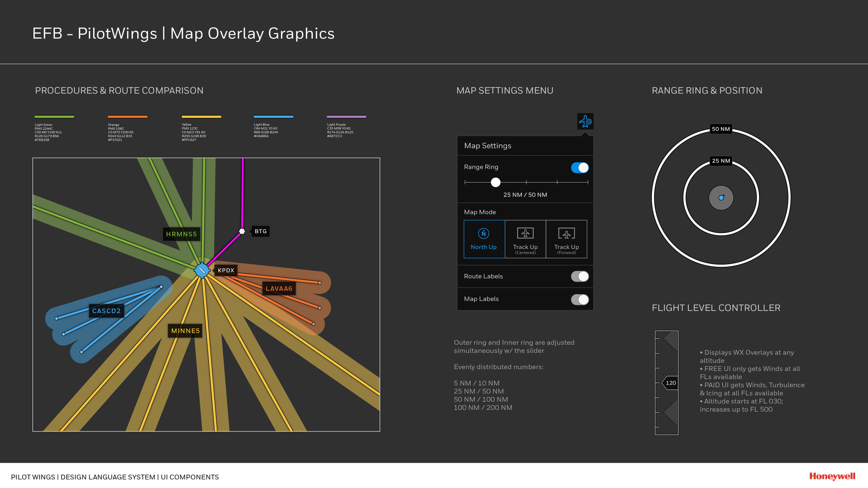The image size is (868, 488).
Task: Click the Orange color swatch bar
Action: point(127,117)
